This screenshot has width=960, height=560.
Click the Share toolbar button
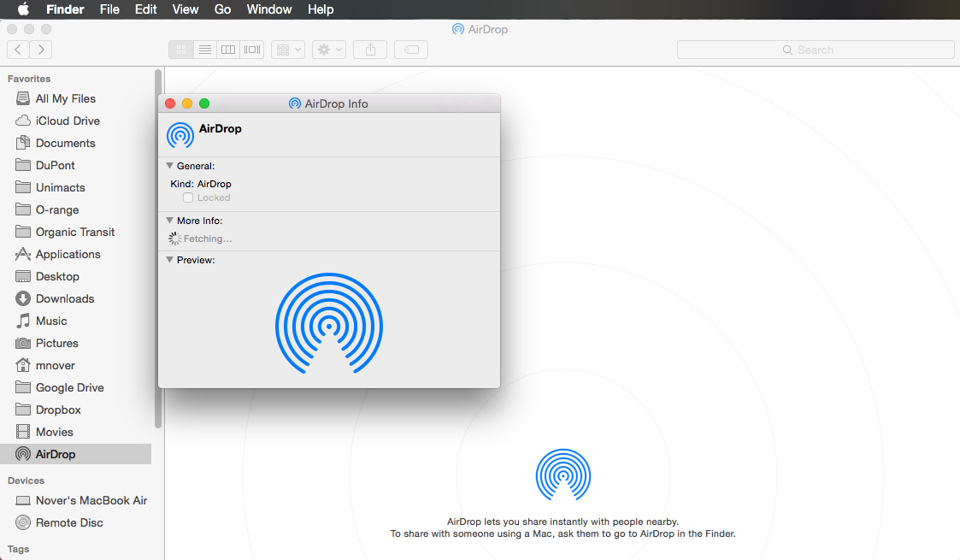click(370, 50)
